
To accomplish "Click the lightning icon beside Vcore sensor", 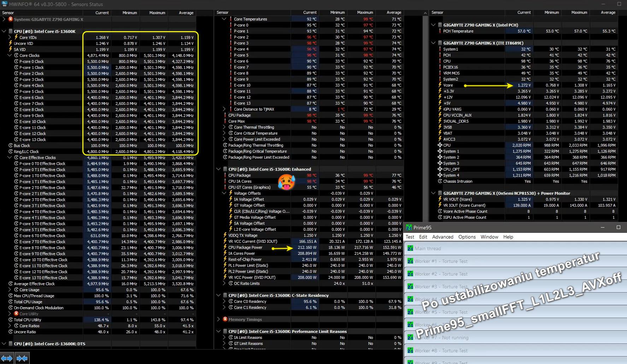I will (440, 85).
